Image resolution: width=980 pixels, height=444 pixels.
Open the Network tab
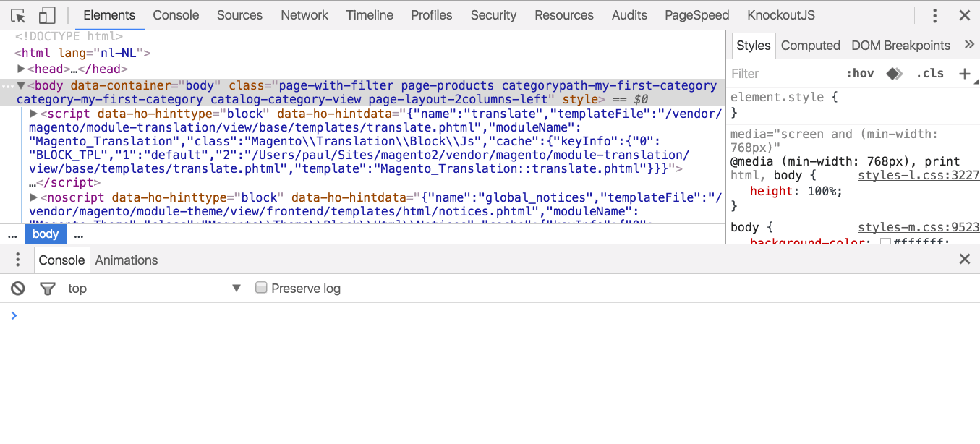304,15
